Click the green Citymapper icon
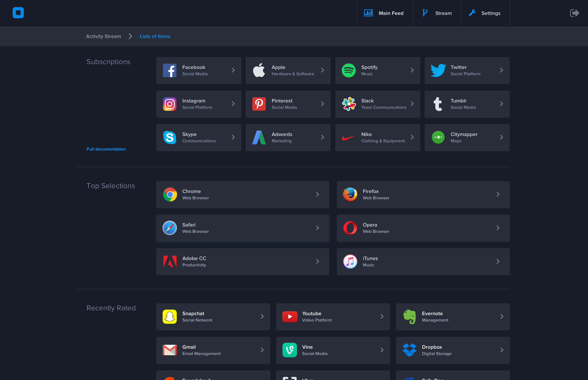588x380 pixels. (x=438, y=137)
